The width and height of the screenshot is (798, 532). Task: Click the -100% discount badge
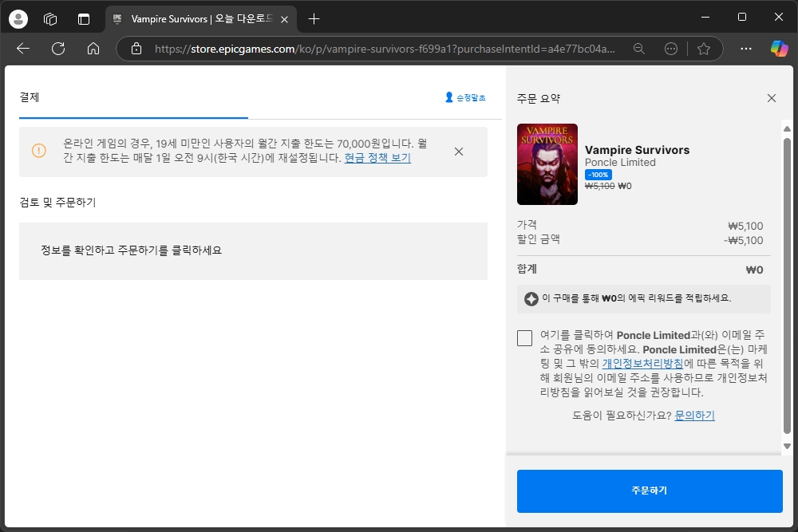pyautogui.click(x=598, y=175)
